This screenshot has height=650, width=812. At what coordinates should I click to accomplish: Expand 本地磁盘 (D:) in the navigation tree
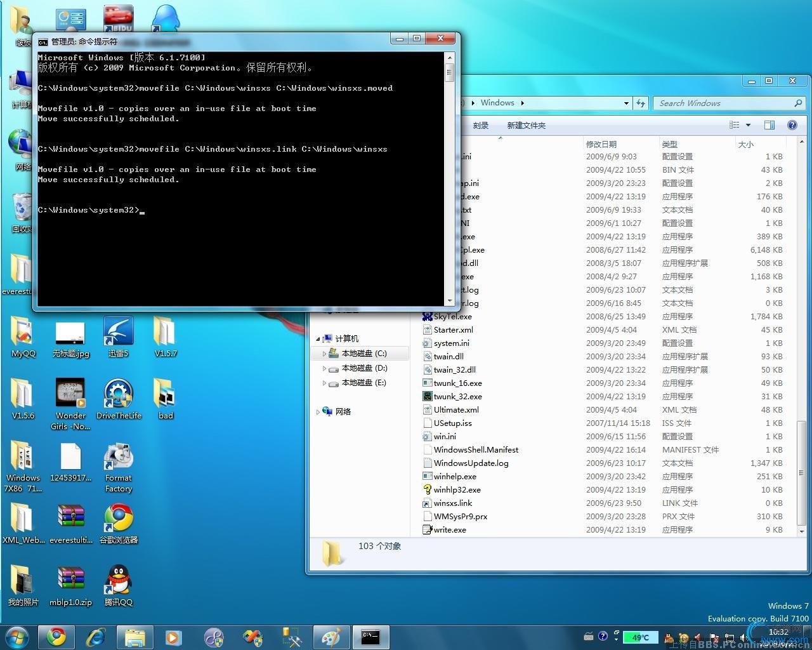324,368
